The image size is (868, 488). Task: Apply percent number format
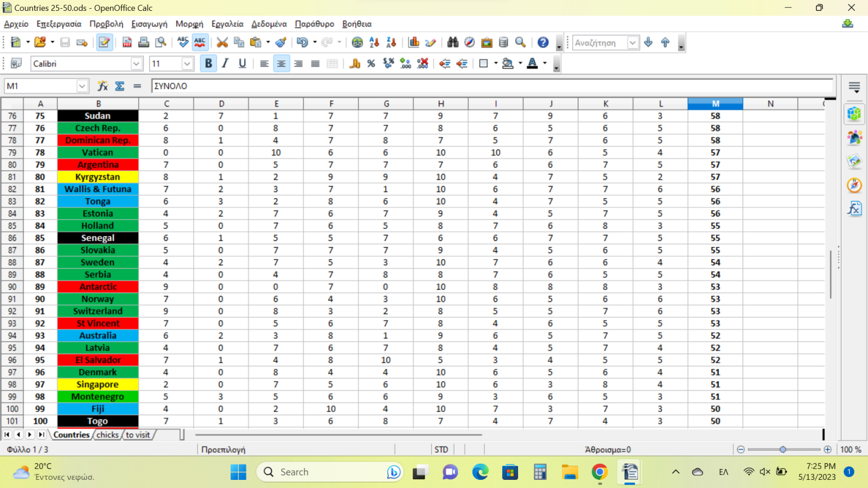point(371,63)
